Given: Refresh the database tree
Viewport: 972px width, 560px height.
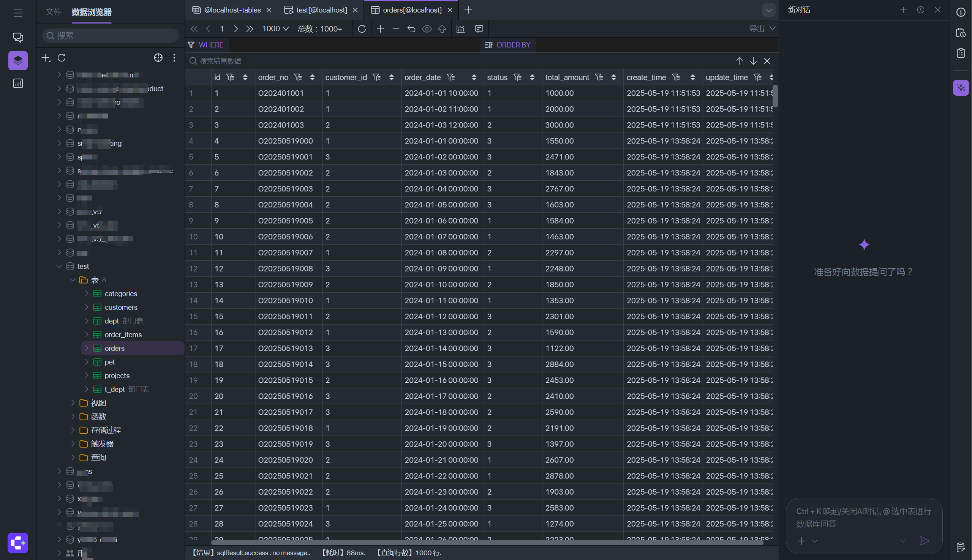Looking at the screenshot, I should [62, 58].
